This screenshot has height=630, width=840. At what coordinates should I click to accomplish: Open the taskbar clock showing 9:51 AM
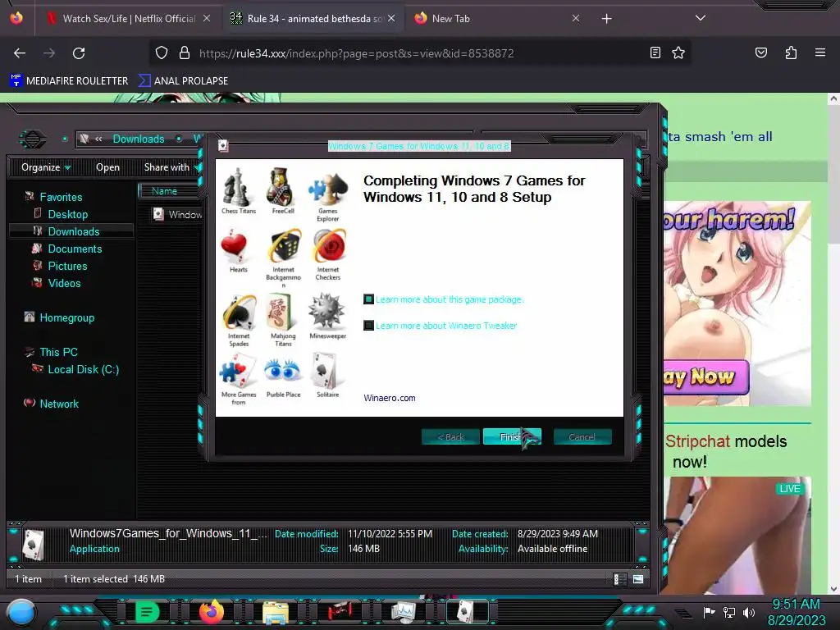pyautogui.click(x=796, y=612)
